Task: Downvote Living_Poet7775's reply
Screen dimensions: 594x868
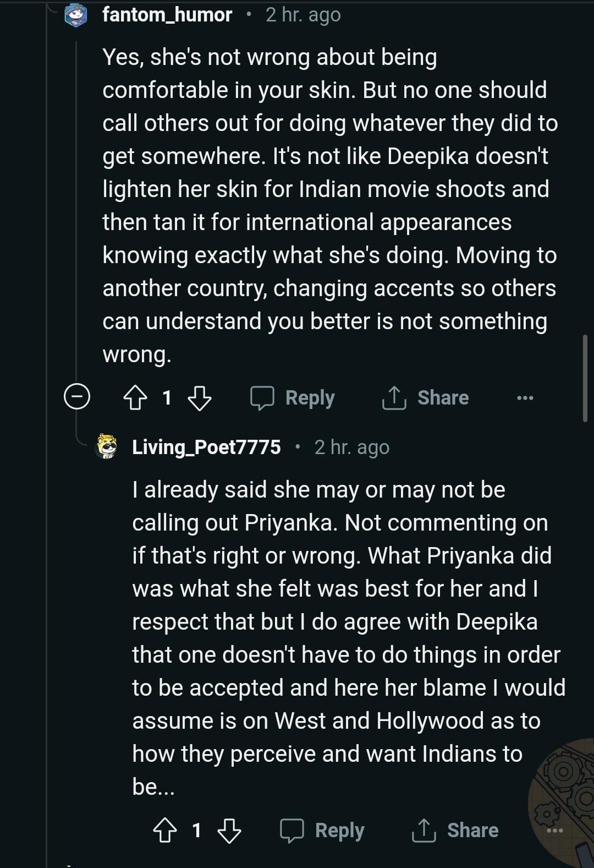Action: click(x=229, y=830)
